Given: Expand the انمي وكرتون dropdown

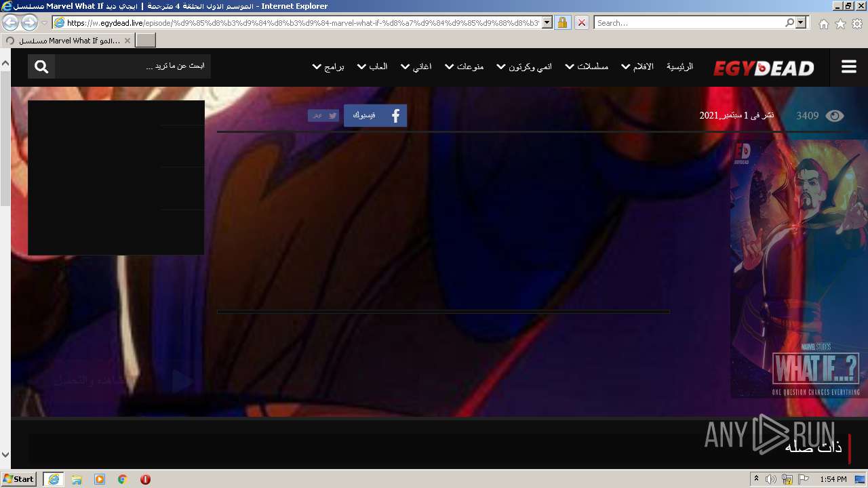Looking at the screenshot, I should coord(524,66).
